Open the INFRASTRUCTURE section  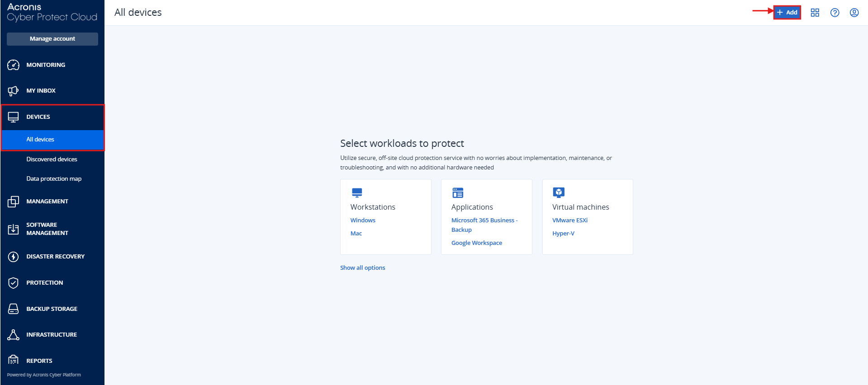pyautogui.click(x=52, y=335)
